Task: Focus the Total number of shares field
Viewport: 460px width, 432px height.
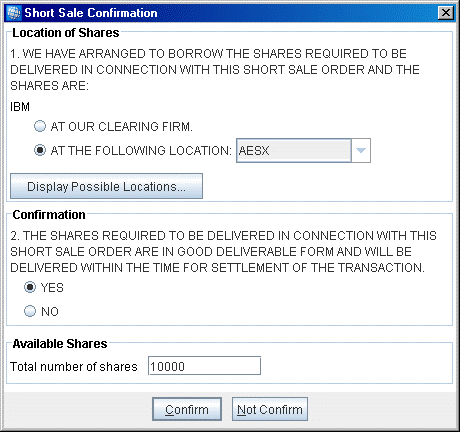Action: pos(204,366)
